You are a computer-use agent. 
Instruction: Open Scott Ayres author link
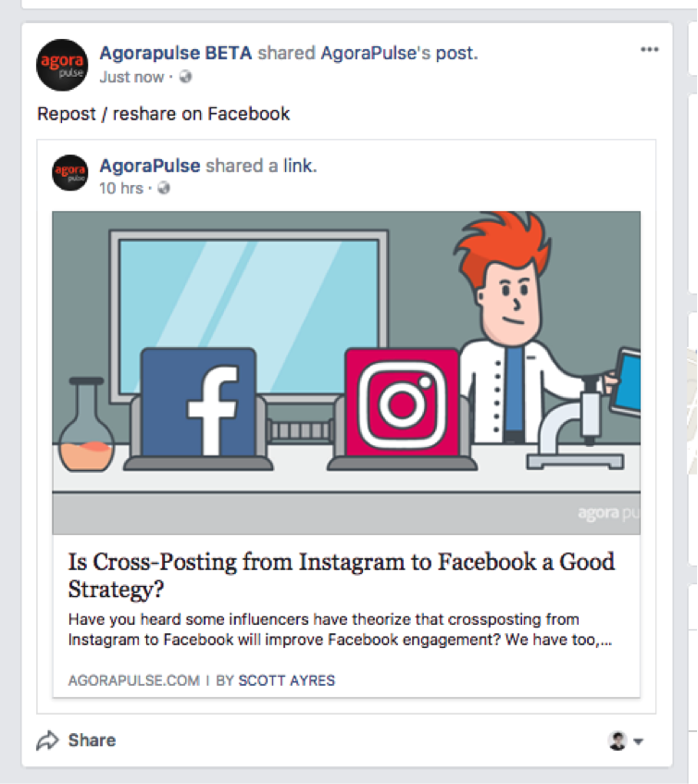click(286, 680)
